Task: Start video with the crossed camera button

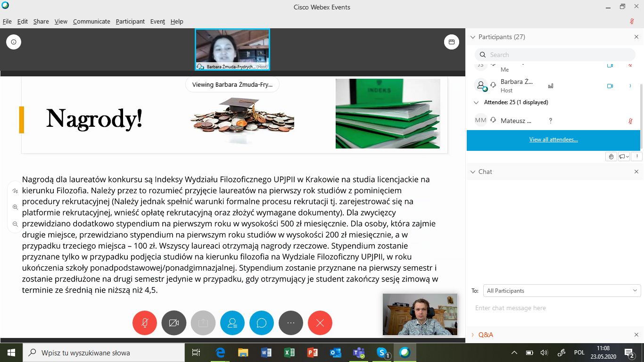Action: point(174,323)
